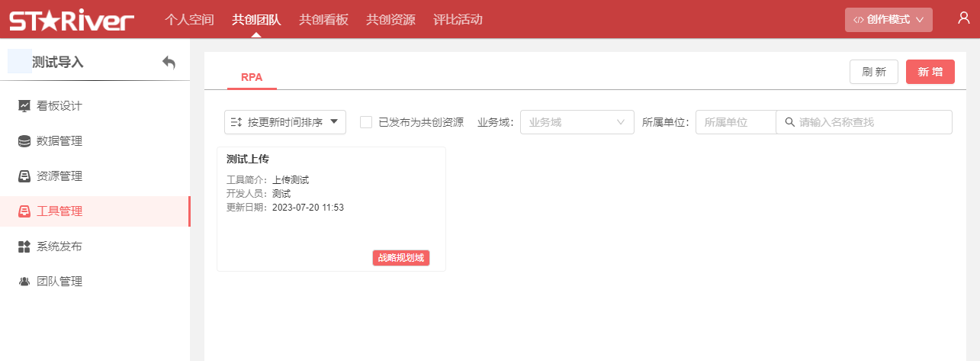Expand the 业务域 dropdown

pos(577,122)
